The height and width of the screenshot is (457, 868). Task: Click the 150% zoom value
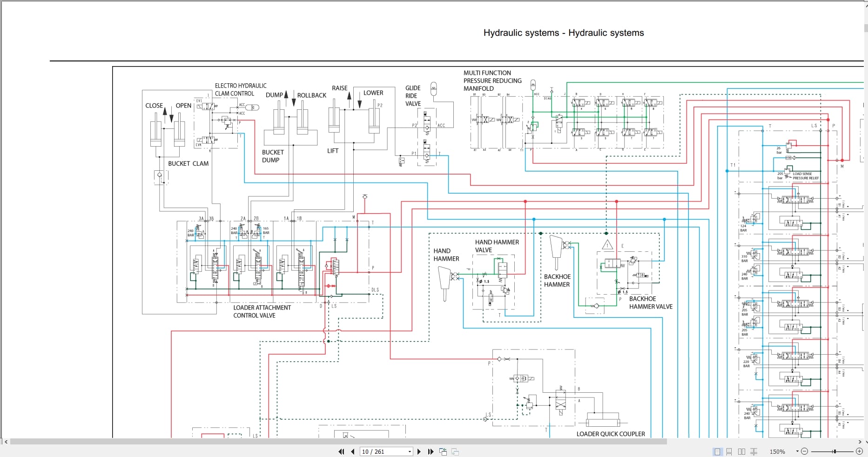pos(777,451)
